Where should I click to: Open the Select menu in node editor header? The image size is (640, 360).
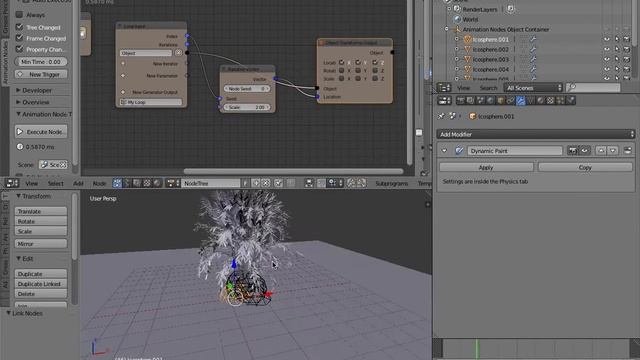click(56, 183)
